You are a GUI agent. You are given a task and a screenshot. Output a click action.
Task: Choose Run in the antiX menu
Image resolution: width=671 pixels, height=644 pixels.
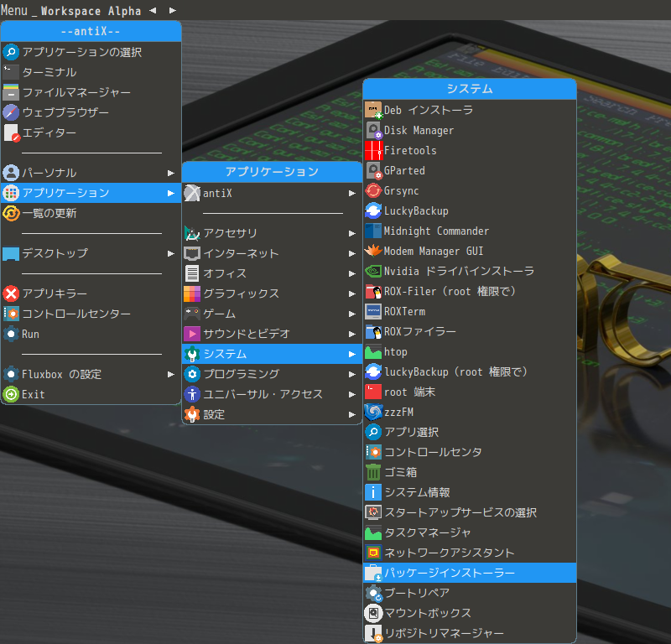tap(91, 334)
